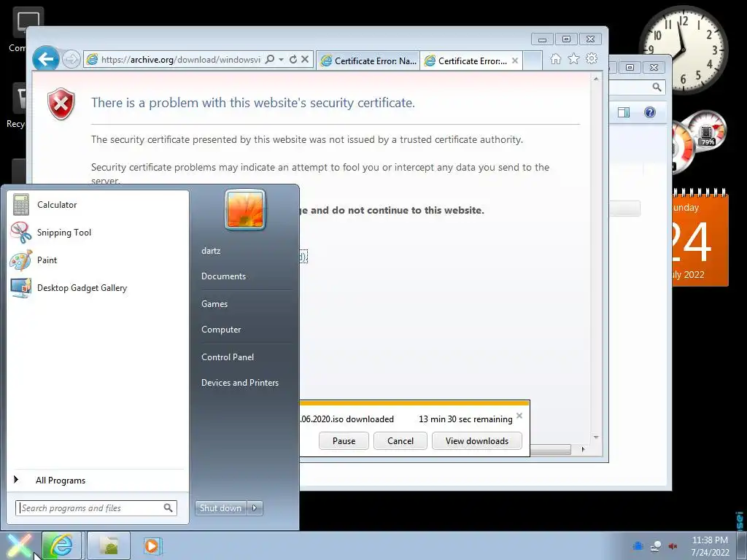747x560 pixels.
Task: Toggle preview pane icon in background window
Action: tap(624, 112)
